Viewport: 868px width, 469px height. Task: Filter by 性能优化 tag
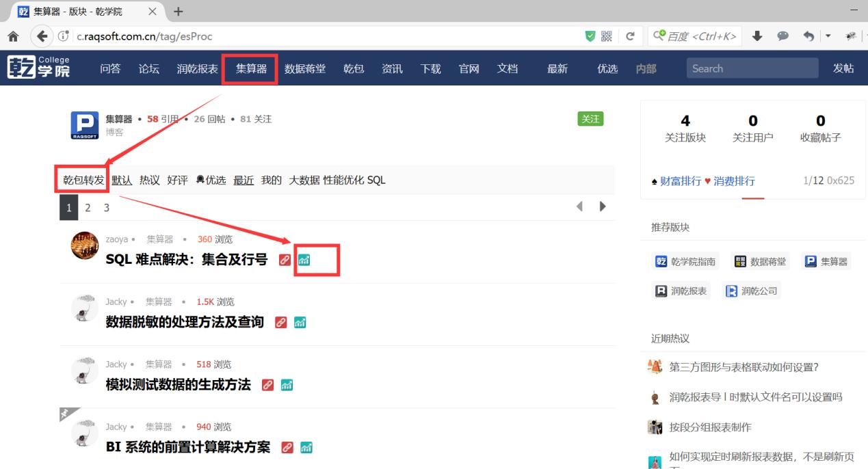(x=344, y=180)
